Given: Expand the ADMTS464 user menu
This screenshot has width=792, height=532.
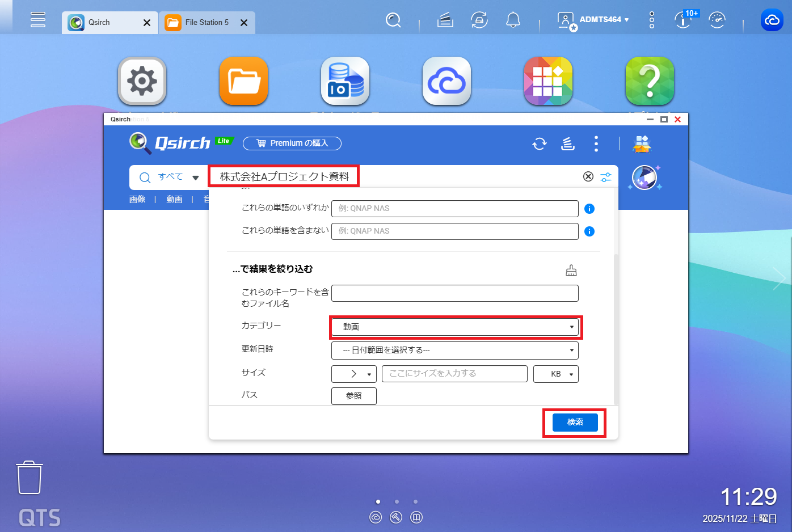Looking at the screenshot, I should tap(593, 20).
